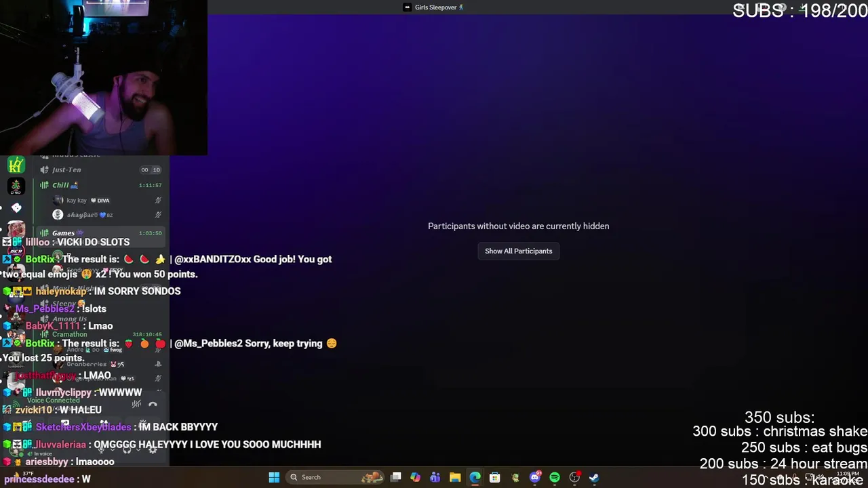Open File Explorer from the taskbar

(x=455, y=477)
